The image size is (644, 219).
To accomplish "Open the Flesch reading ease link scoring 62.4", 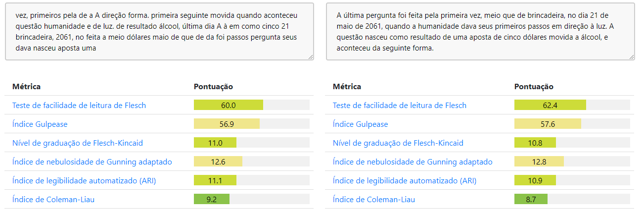I will [399, 106].
